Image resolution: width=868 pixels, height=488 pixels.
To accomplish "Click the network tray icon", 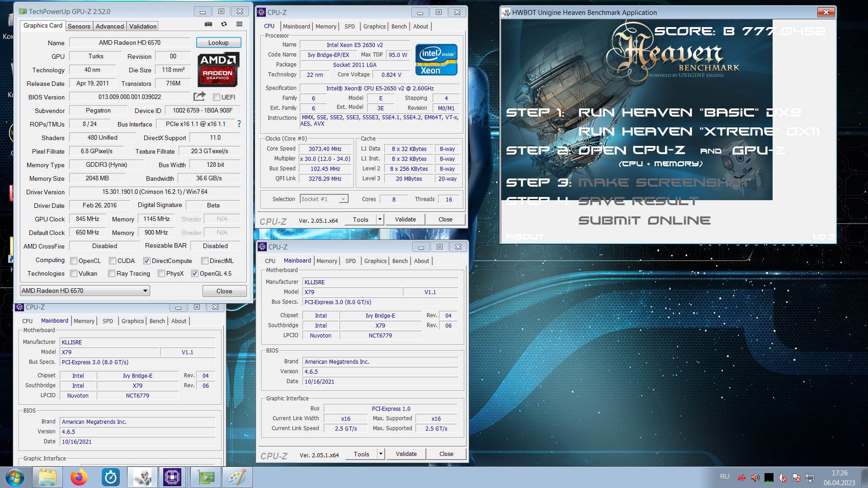I will click(x=810, y=478).
